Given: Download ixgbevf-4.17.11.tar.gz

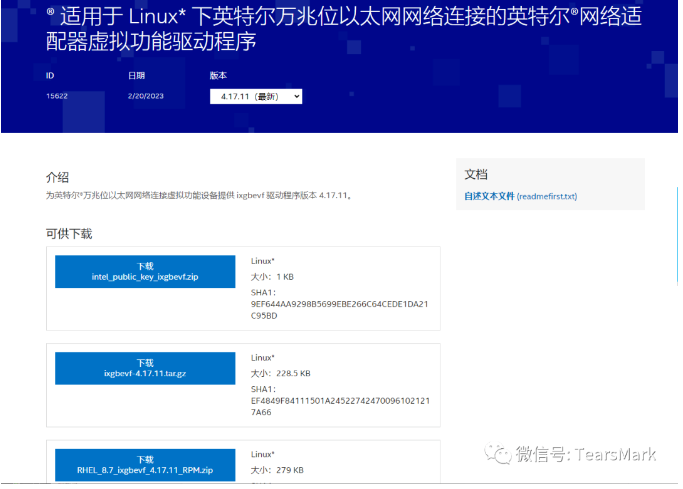Looking at the screenshot, I should point(145,368).
